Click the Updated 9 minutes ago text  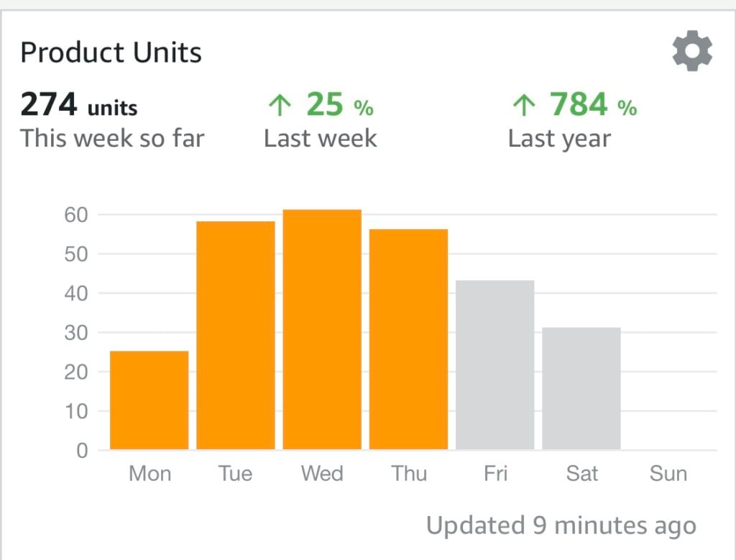click(561, 525)
